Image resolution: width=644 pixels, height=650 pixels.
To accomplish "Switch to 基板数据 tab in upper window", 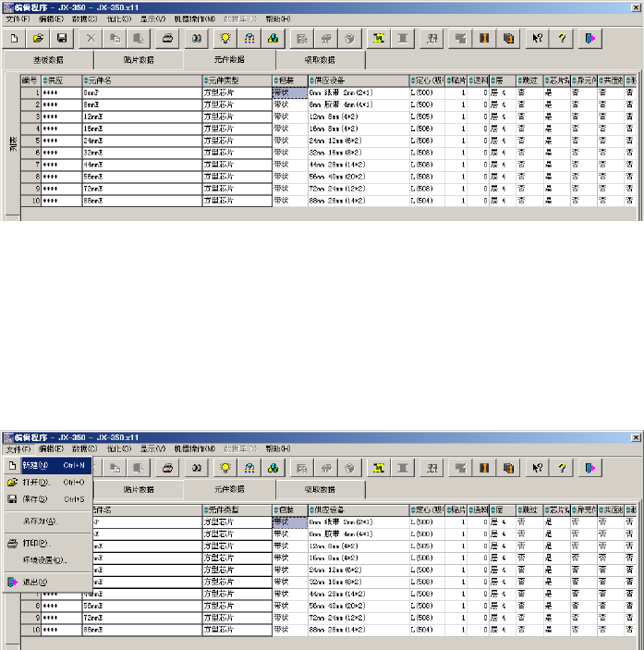I will coord(48,60).
